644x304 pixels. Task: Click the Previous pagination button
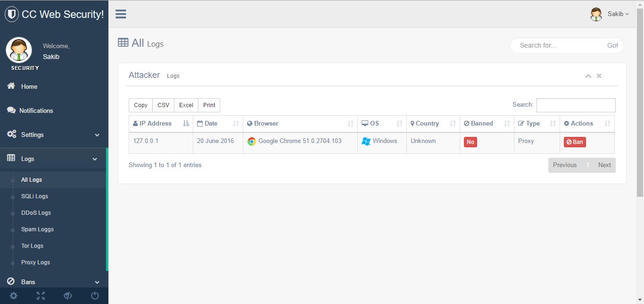tap(565, 165)
